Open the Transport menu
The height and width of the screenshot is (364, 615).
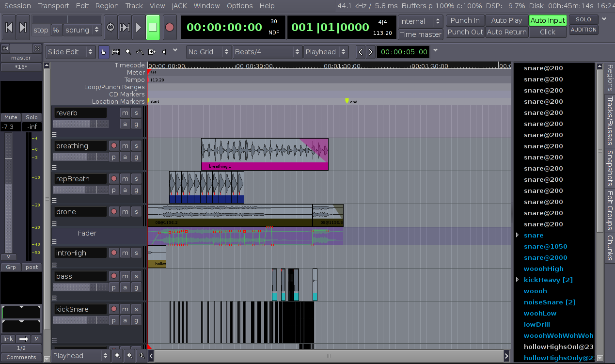53,6
